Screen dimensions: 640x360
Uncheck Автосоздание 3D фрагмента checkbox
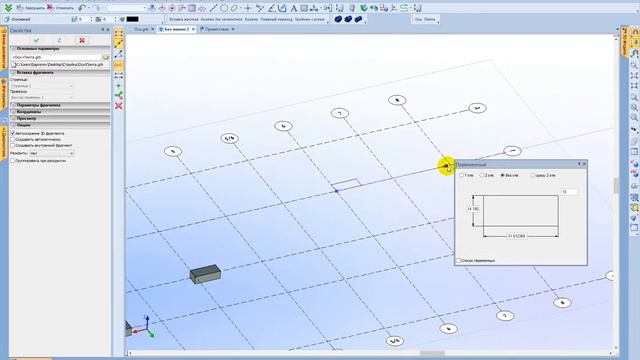(x=13, y=133)
